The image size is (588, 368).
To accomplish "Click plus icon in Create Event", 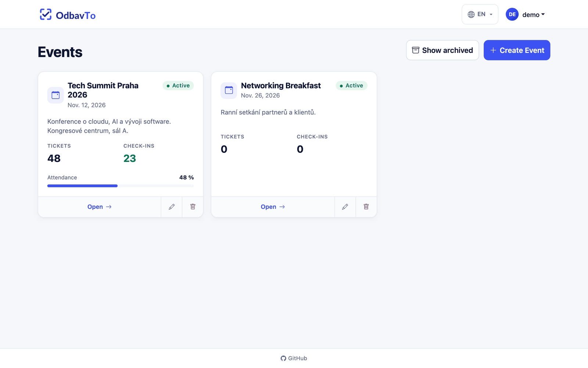I will 493,50.
